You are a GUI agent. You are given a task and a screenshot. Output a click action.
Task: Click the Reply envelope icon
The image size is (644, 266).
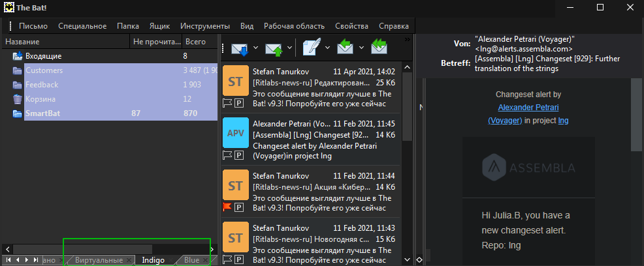[346, 47]
